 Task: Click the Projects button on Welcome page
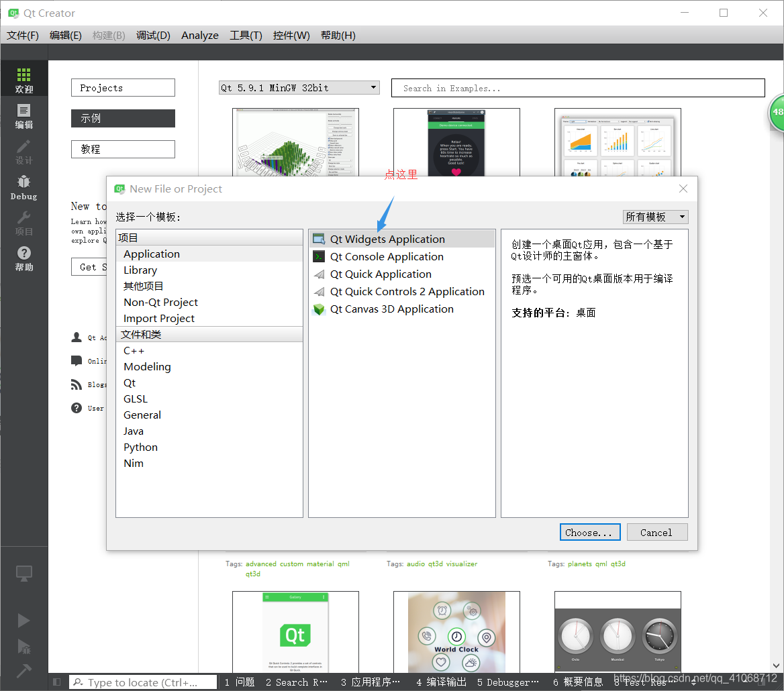[123, 87]
